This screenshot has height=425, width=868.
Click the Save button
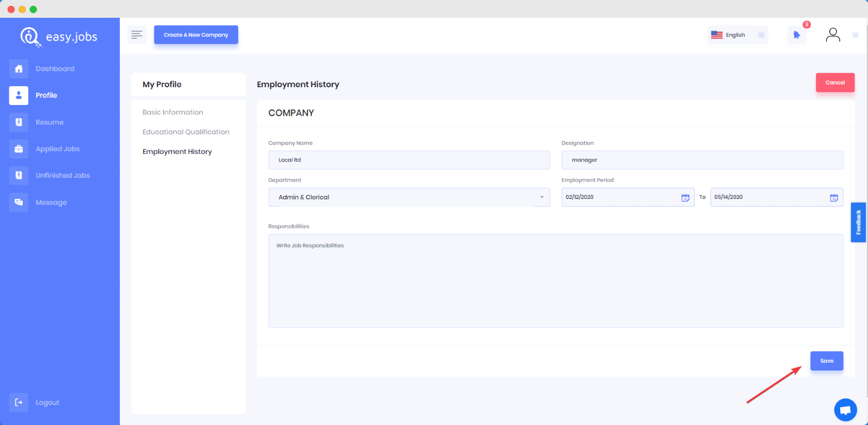[827, 361]
